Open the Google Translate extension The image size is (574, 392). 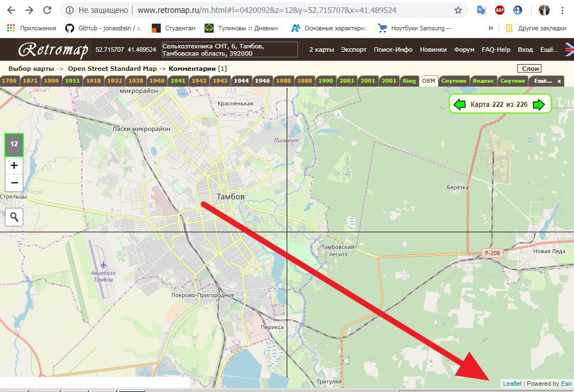tap(481, 10)
